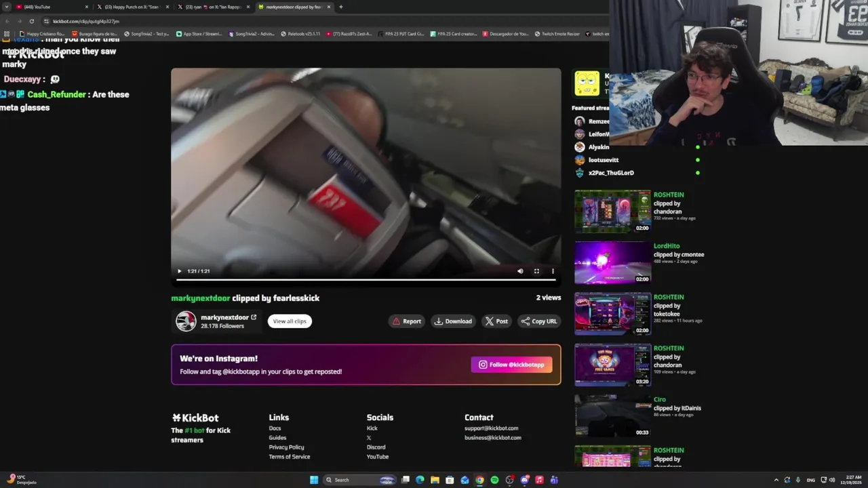Open Spotify from the taskbar
The image size is (868, 488).
pyautogui.click(x=494, y=480)
